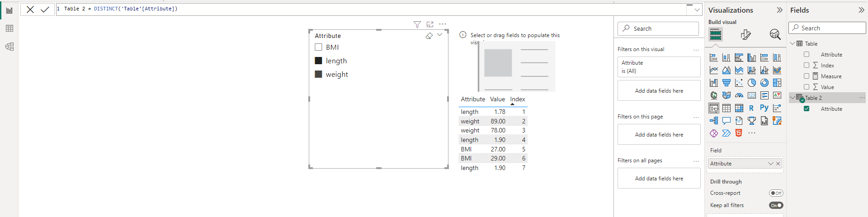Tick the Value field in Table

807,87
